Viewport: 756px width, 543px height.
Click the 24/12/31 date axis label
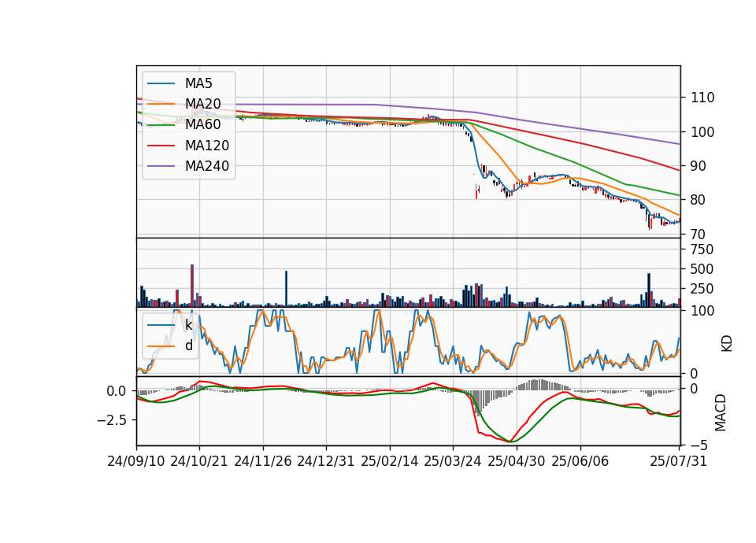coord(325,461)
